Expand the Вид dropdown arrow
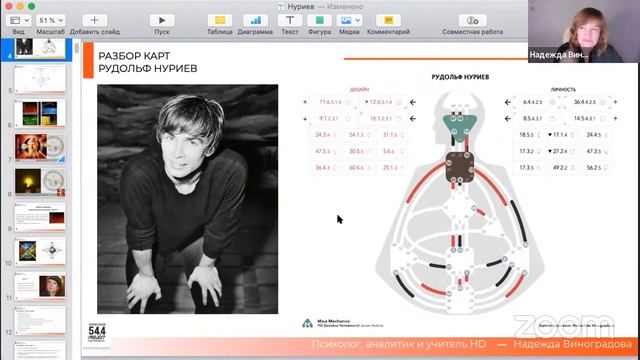 click(27, 20)
